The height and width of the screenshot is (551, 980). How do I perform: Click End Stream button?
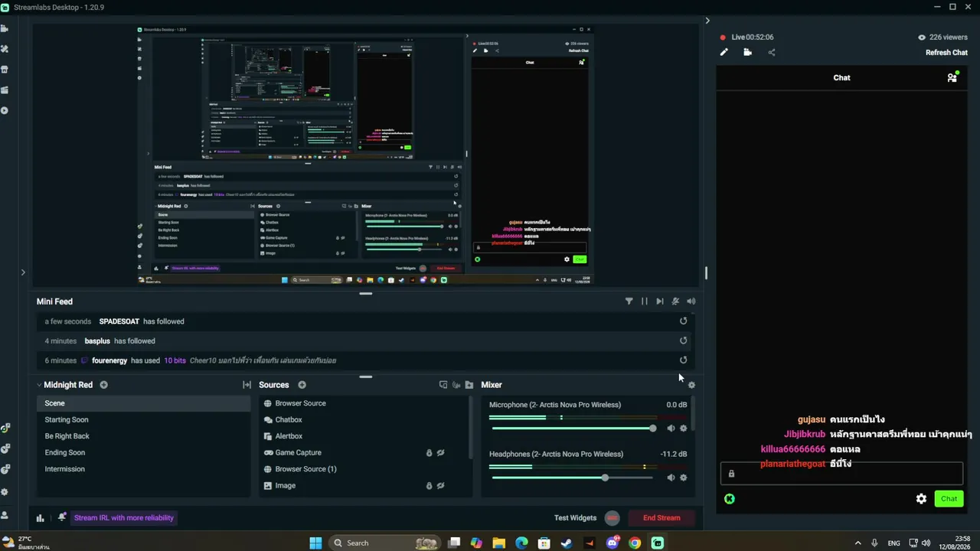[661, 518]
